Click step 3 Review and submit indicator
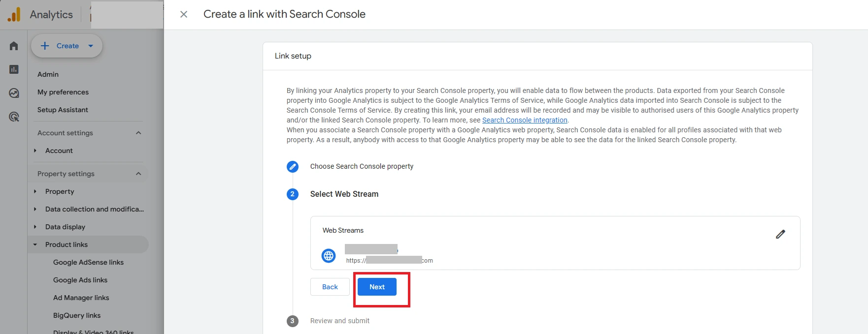This screenshot has width=868, height=334. pyautogui.click(x=293, y=321)
